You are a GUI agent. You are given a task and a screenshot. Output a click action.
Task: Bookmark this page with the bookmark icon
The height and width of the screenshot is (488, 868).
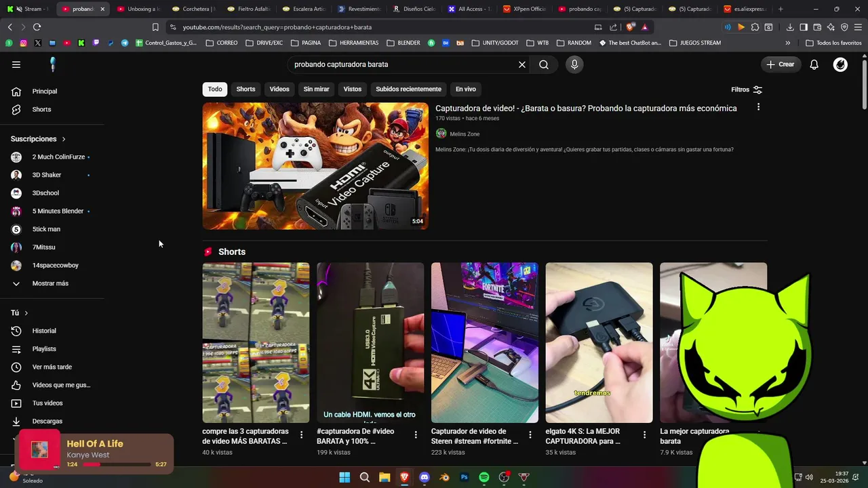[x=155, y=27]
